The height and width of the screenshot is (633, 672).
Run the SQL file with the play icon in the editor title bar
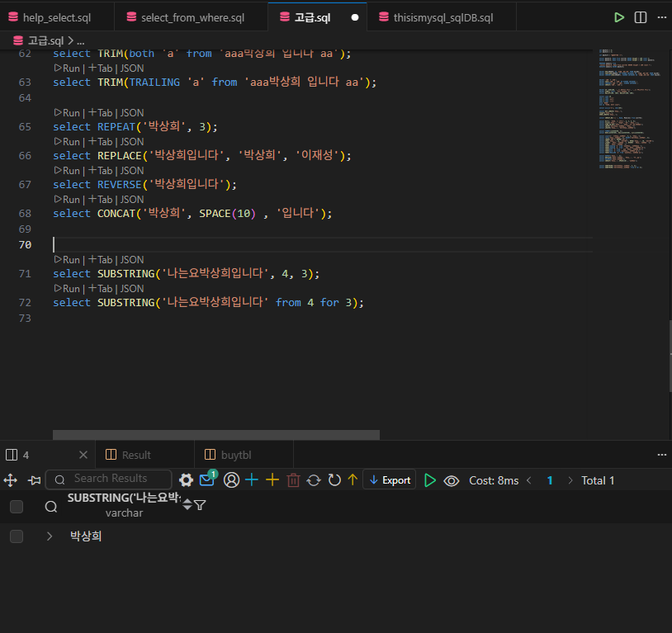click(x=619, y=17)
